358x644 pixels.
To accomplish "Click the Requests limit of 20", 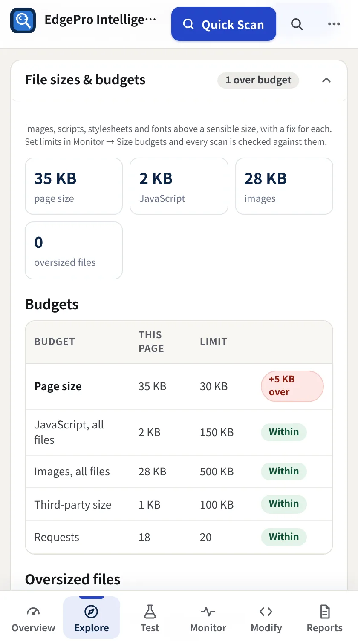I will 206,537.
